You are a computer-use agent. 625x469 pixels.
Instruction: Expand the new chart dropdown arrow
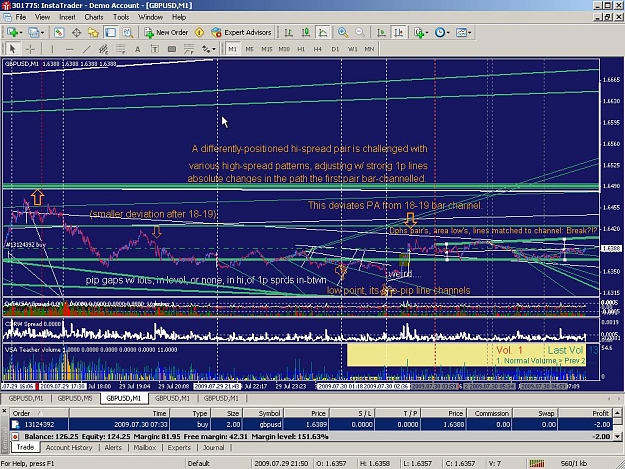[x=20, y=33]
